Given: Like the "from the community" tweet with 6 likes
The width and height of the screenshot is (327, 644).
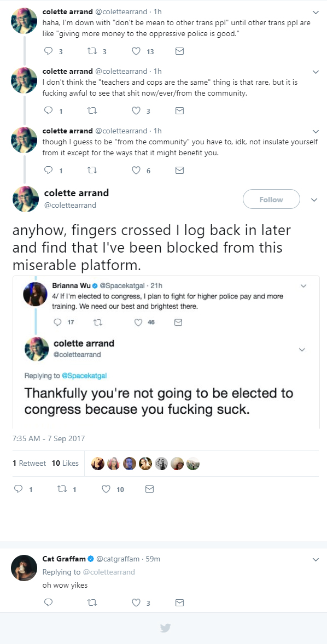Looking at the screenshot, I should 136,171.
